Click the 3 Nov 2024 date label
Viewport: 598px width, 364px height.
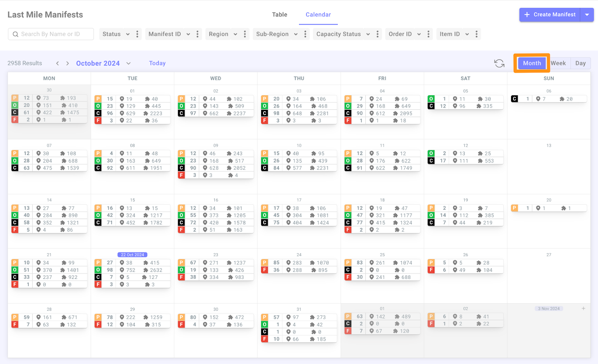click(548, 309)
